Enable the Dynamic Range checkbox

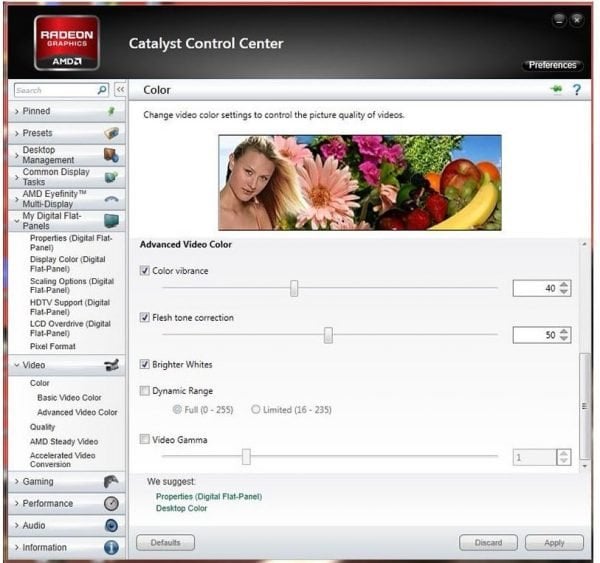point(145,391)
